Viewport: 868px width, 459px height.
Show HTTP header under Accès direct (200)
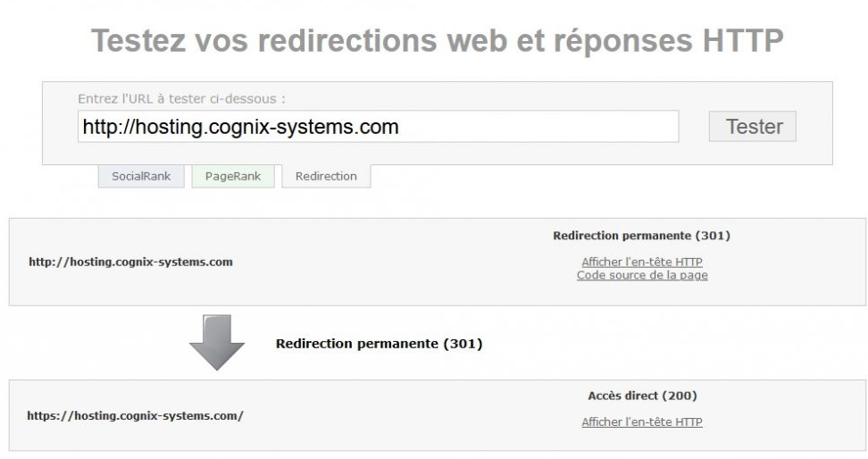pyautogui.click(x=641, y=421)
